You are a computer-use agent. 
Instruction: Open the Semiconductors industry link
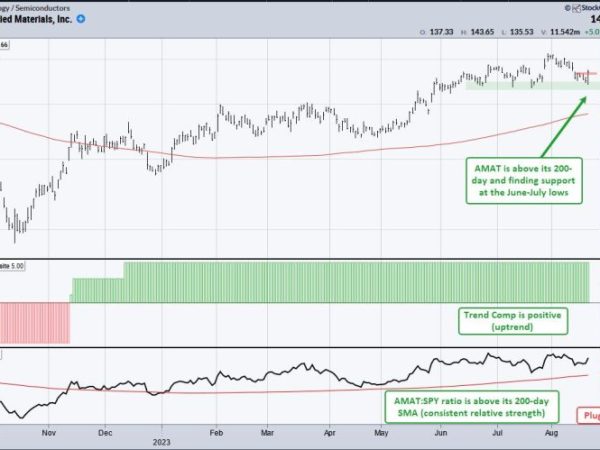point(42,8)
